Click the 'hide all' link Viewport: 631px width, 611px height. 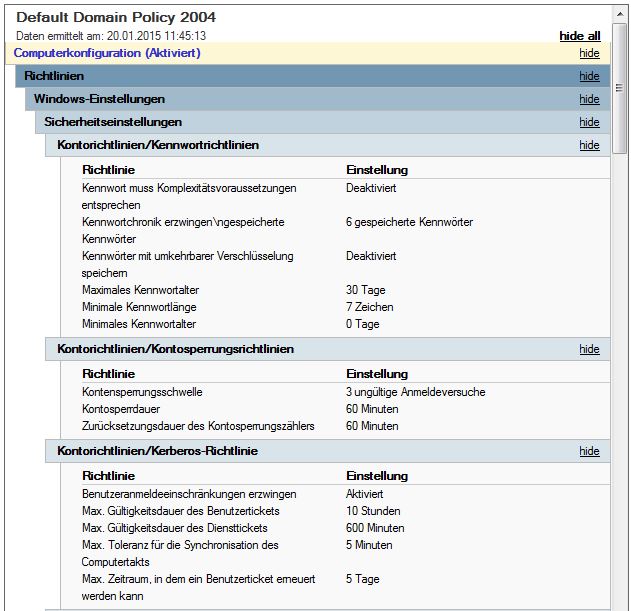pos(579,36)
